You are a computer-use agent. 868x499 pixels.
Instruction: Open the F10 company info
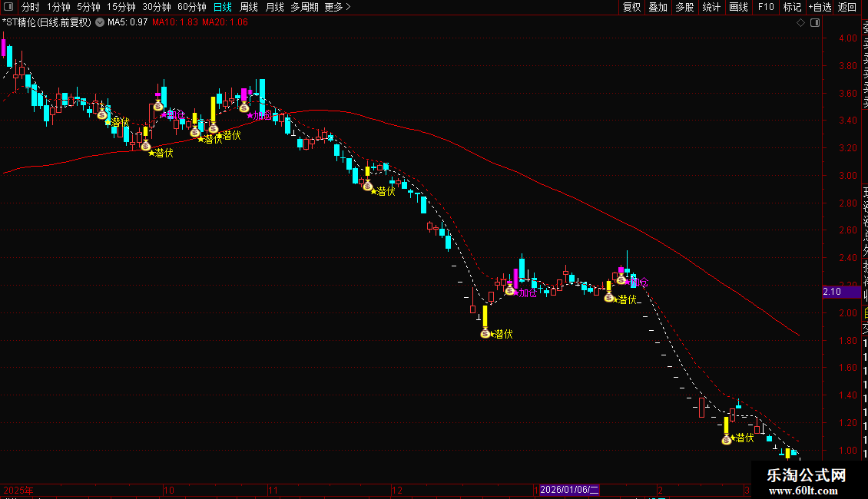click(x=766, y=7)
